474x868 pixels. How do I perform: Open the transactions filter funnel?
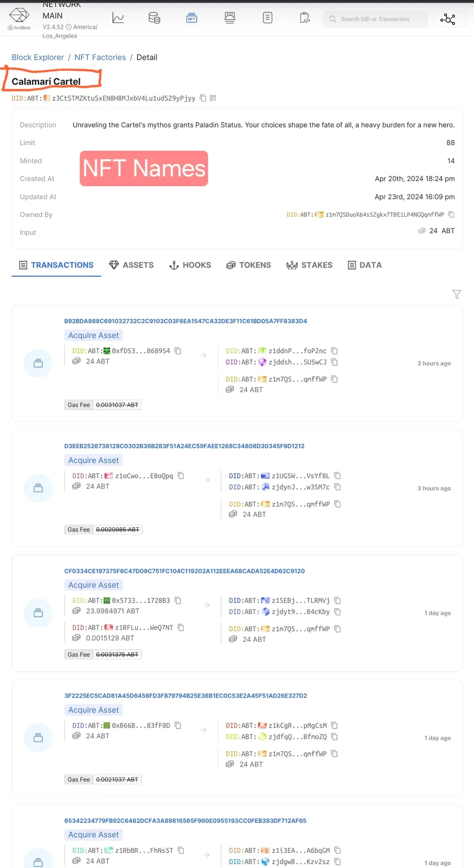(457, 294)
